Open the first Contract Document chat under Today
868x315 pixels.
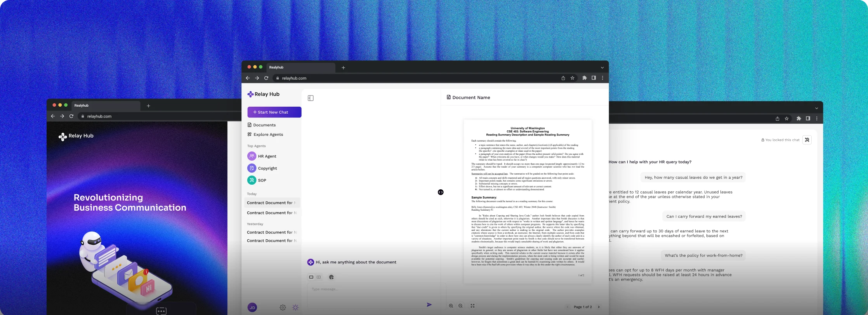[272, 203]
